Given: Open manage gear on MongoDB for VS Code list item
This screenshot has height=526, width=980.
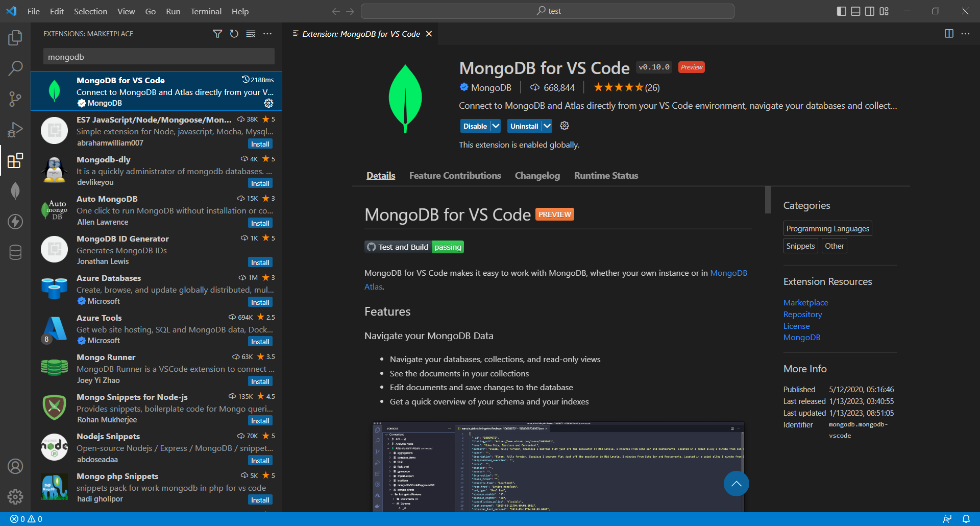Looking at the screenshot, I should pyautogui.click(x=268, y=103).
